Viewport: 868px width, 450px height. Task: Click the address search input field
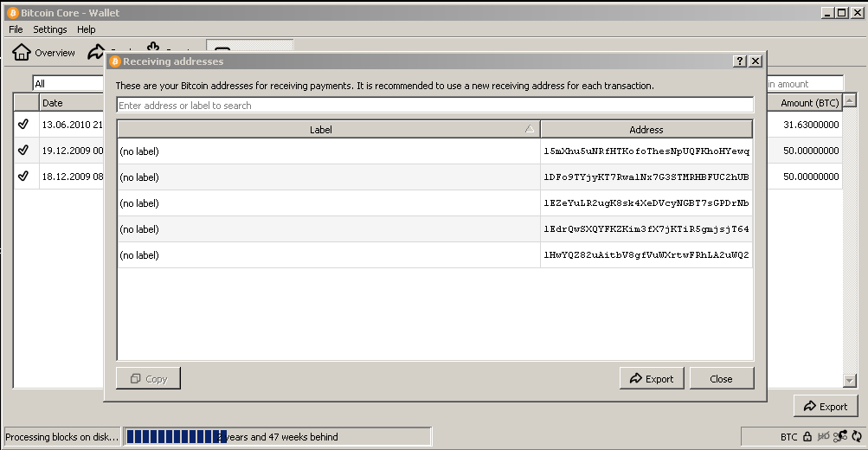click(x=435, y=106)
